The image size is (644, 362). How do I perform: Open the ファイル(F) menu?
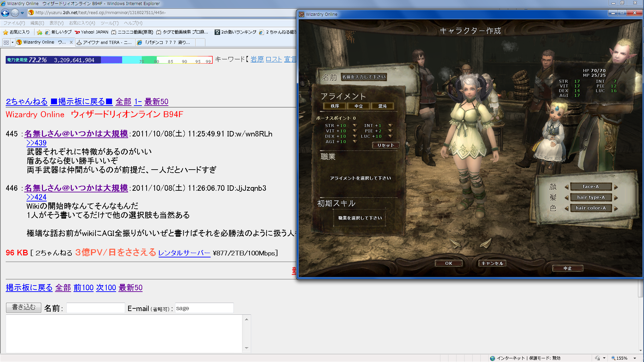pyautogui.click(x=14, y=23)
